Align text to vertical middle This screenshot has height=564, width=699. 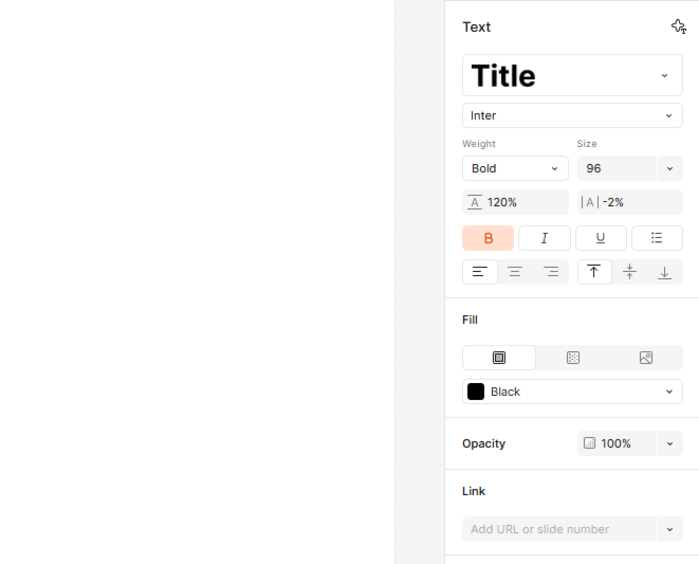[x=629, y=272]
